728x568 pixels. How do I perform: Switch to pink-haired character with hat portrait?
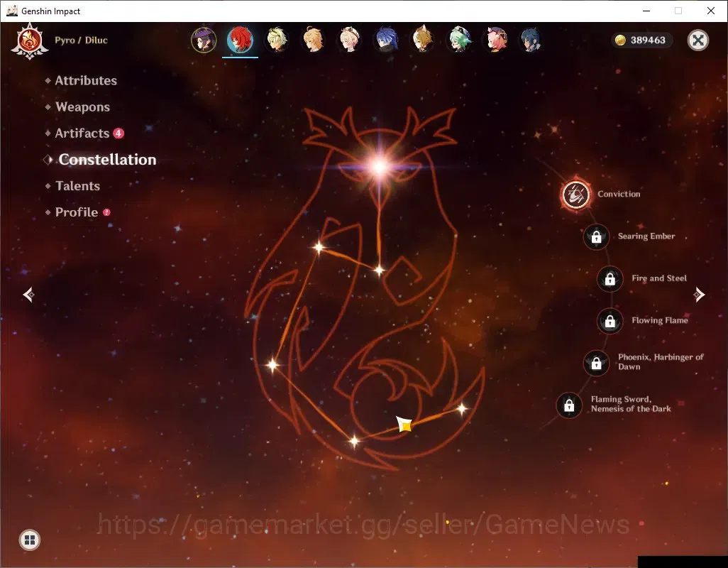coord(496,40)
